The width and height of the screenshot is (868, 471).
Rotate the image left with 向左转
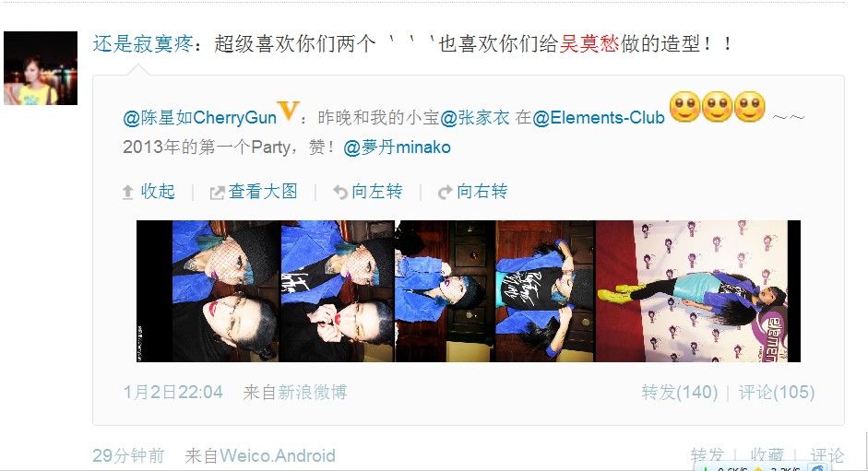pyautogui.click(x=376, y=192)
